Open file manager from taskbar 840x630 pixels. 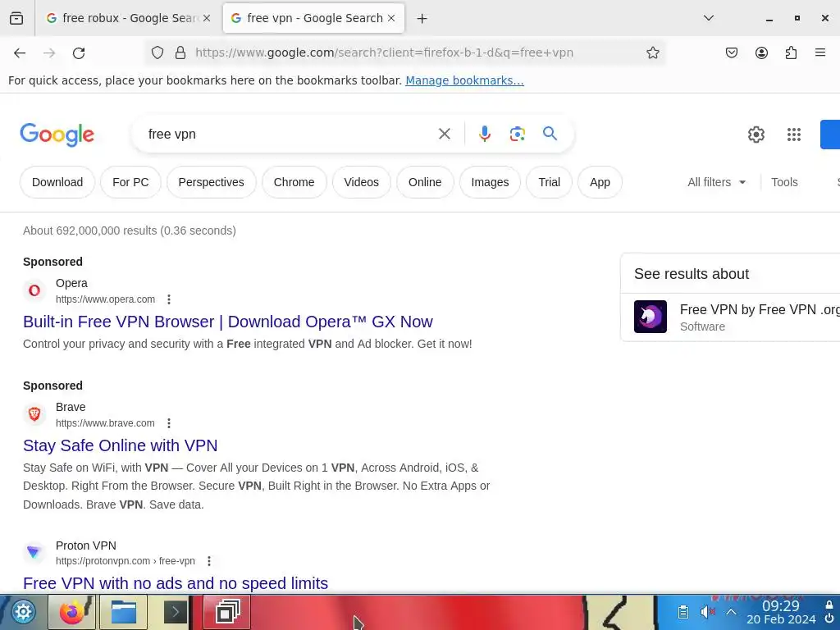(124, 612)
